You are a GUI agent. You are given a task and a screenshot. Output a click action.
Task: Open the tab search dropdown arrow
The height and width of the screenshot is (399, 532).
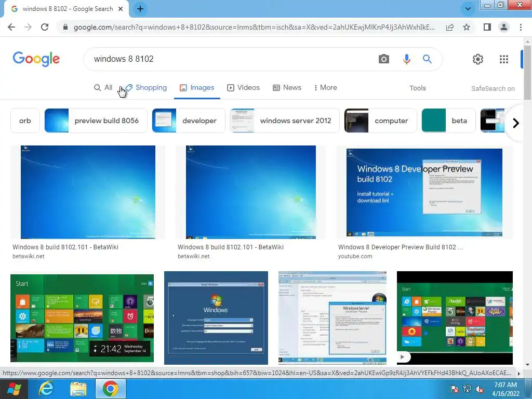(468, 9)
